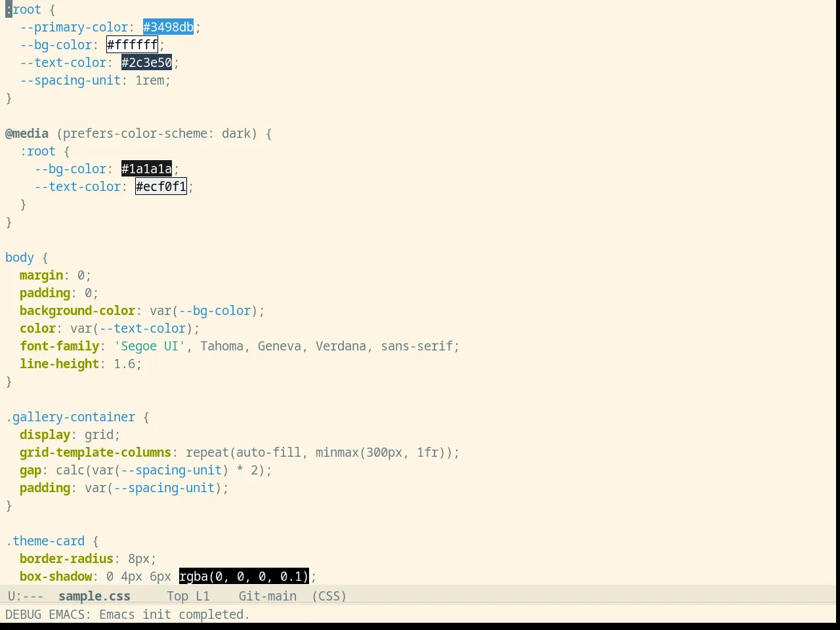Click the @media keyword
This screenshot has width=840, height=630.
coord(27,133)
